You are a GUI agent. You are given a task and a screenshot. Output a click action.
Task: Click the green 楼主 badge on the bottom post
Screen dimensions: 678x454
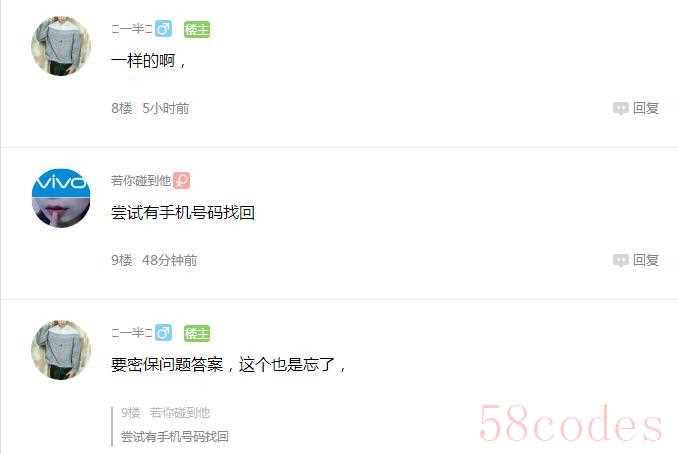point(197,333)
